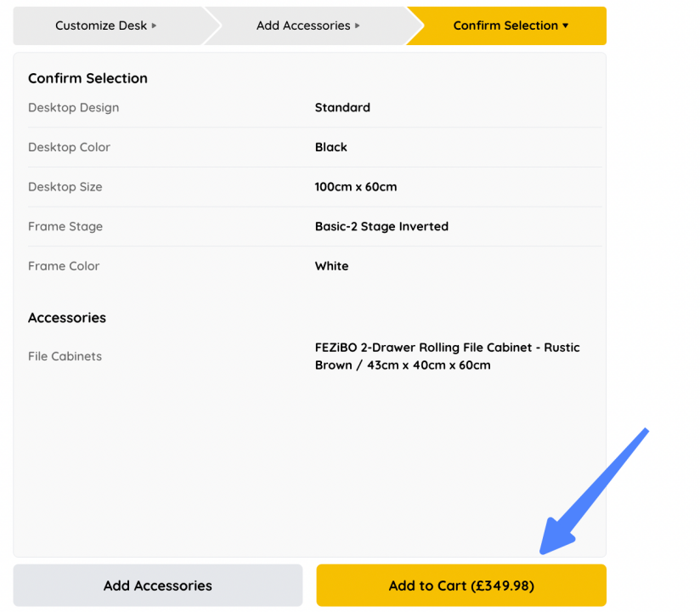Click the Black desktop color value
The height and width of the screenshot is (612, 700).
coord(330,147)
